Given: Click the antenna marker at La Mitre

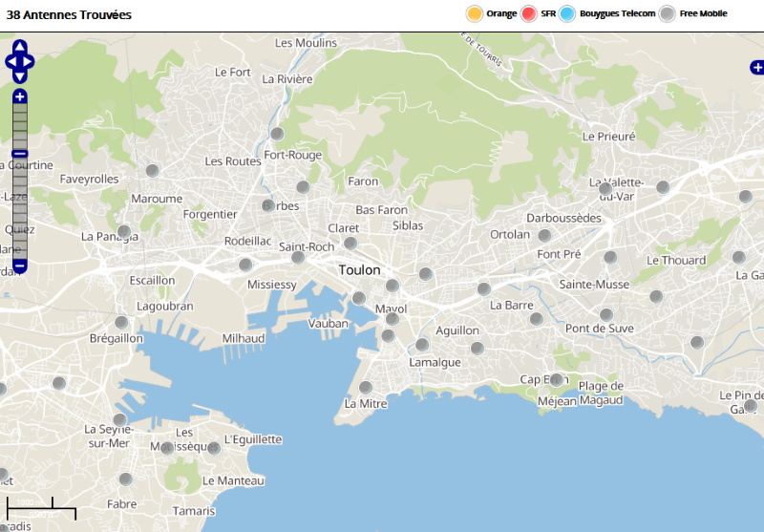Looking at the screenshot, I should point(365,387).
